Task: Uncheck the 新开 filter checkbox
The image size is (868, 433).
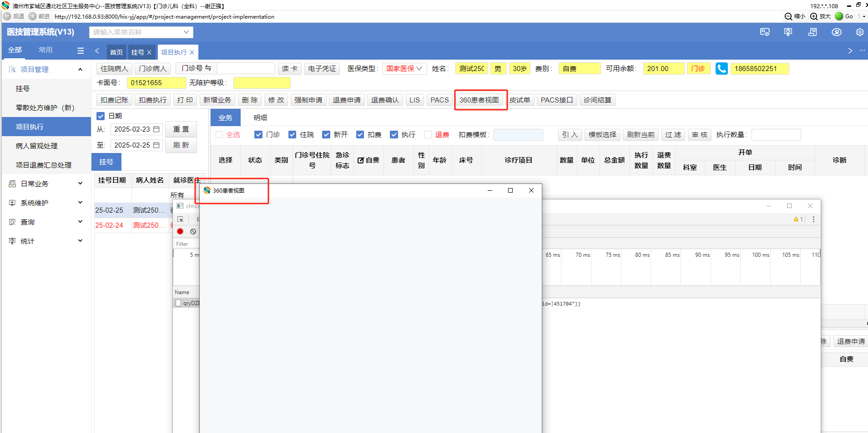Action: 326,135
